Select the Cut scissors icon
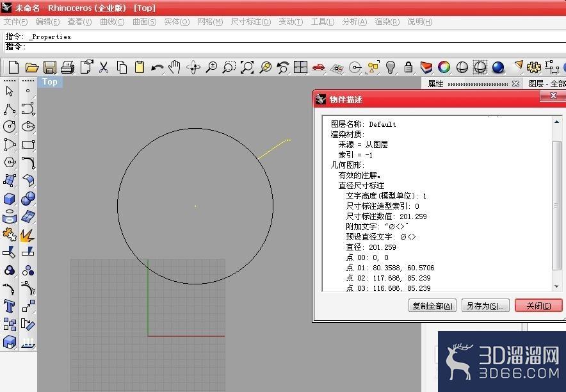 point(104,67)
